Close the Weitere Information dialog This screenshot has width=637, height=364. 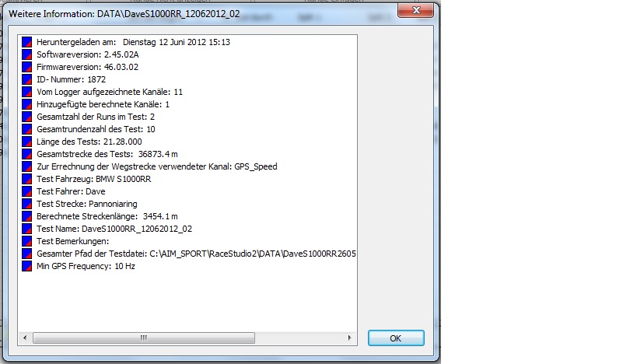point(416,10)
